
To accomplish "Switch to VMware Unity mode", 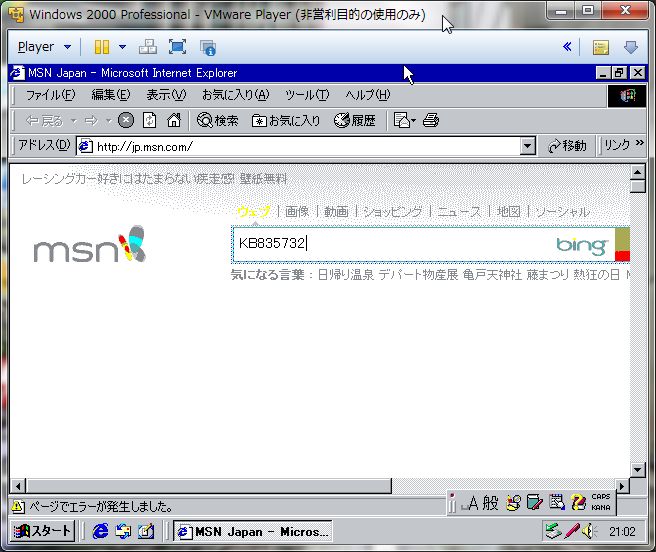I will coord(208,48).
